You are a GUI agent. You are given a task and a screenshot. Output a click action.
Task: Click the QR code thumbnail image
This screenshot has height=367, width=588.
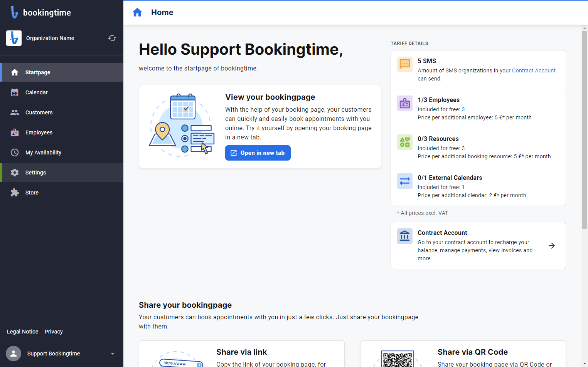[x=398, y=359]
